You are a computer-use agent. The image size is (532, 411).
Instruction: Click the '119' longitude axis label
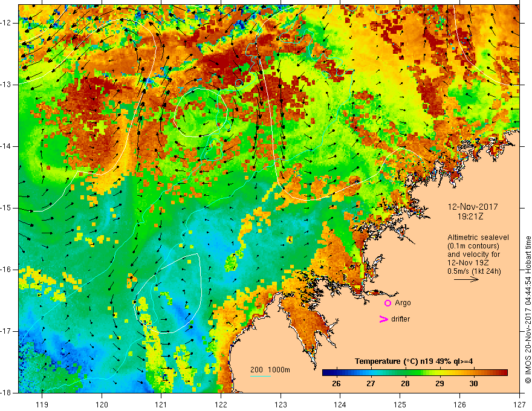click(x=42, y=404)
